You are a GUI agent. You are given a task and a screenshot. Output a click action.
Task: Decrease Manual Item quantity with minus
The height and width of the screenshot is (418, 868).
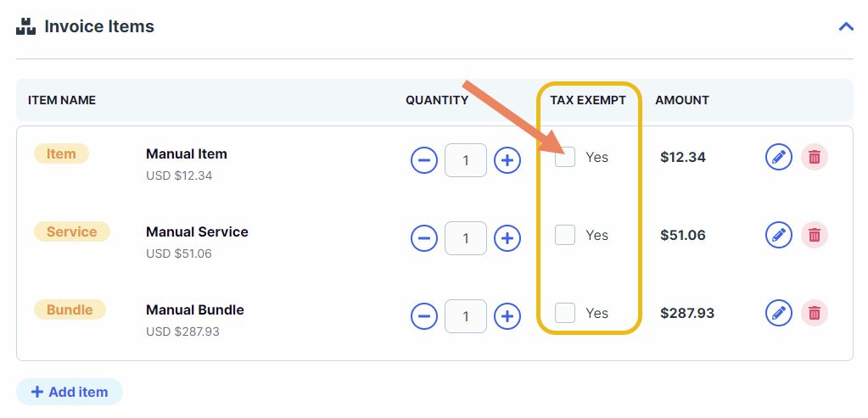point(424,160)
